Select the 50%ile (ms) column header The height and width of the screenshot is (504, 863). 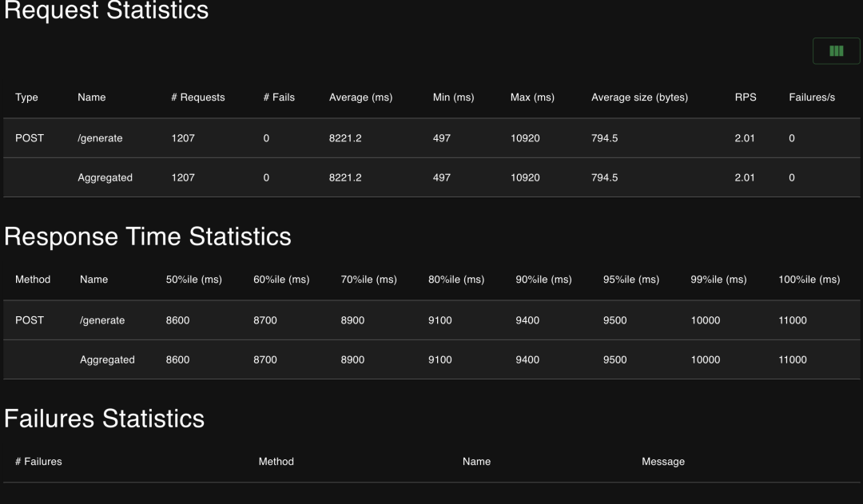(x=193, y=280)
